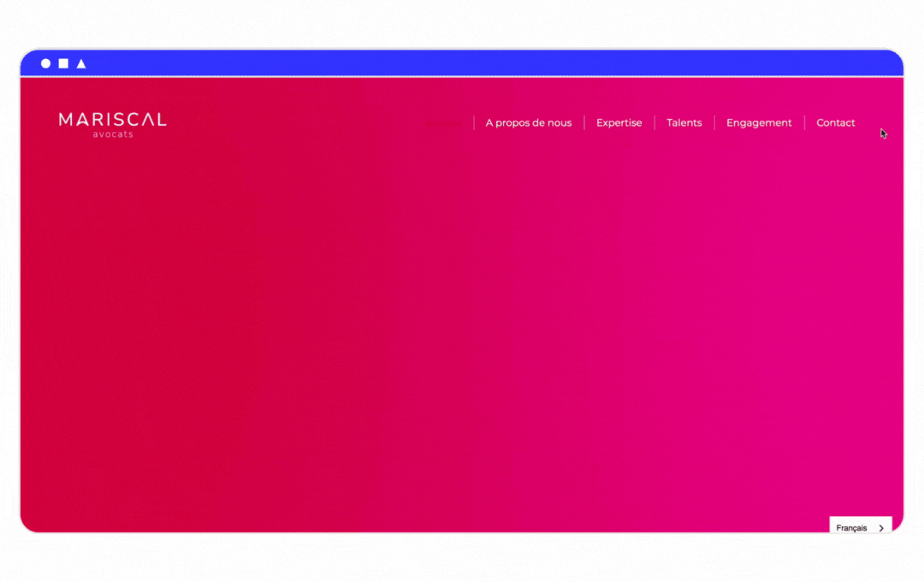Open the Mariscal avocats logo homepage link
The height and width of the screenshot is (582, 924).
pos(113,125)
